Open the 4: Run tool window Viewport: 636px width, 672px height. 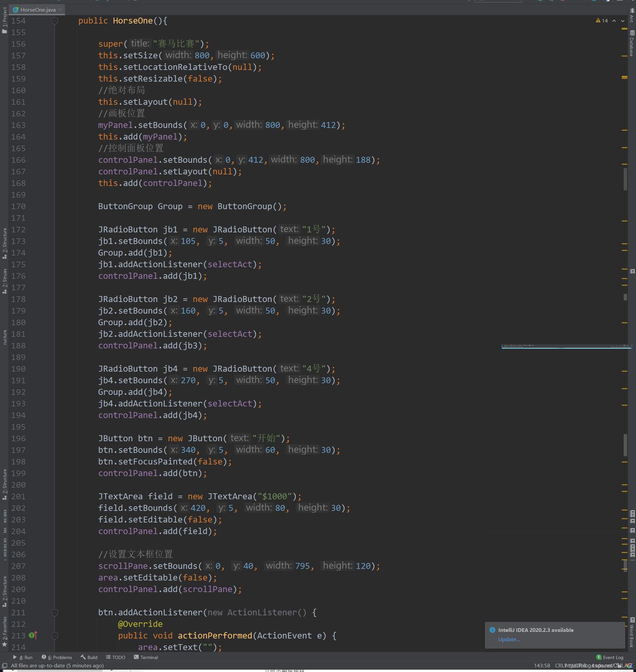click(x=23, y=657)
